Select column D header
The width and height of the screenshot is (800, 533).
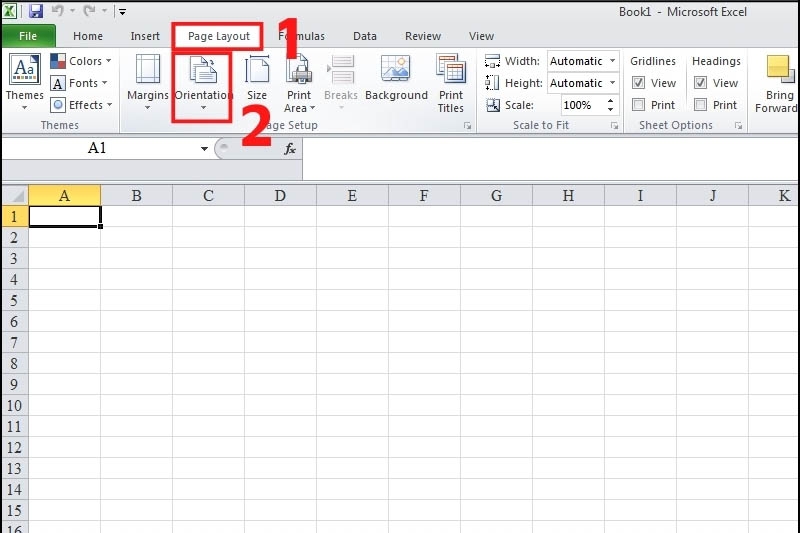click(280, 196)
